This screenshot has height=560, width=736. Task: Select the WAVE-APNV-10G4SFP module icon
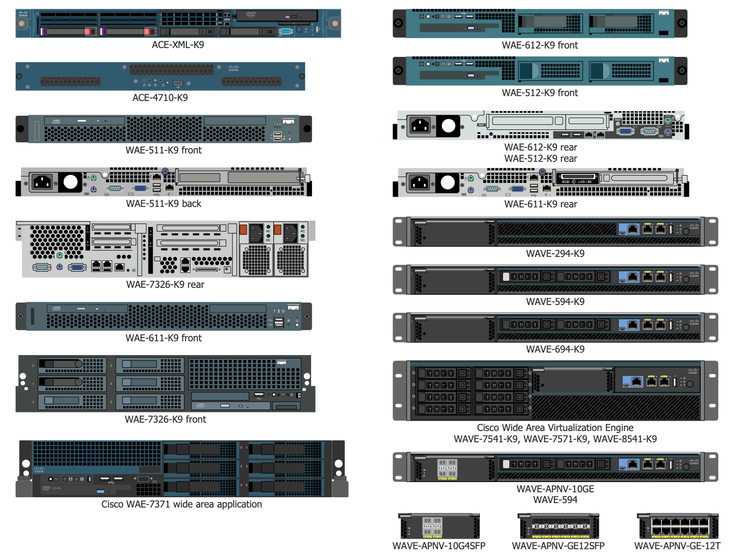[x=439, y=526]
